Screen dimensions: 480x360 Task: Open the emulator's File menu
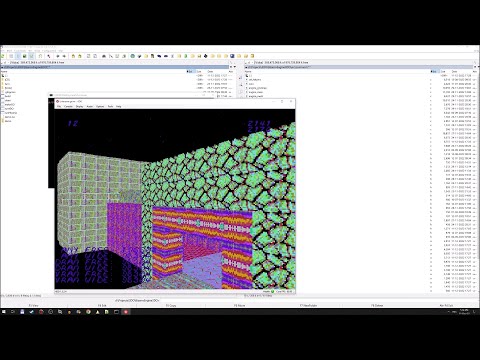point(59,106)
